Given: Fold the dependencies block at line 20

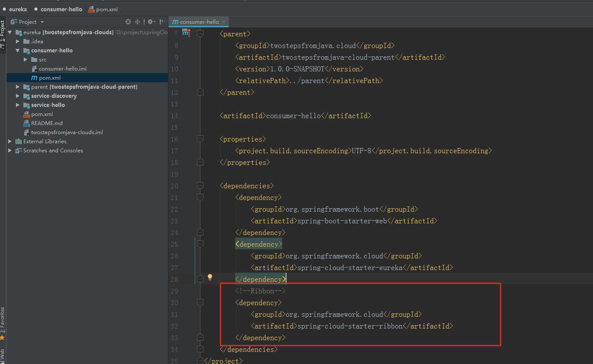Looking at the screenshot, I should pos(200,185).
